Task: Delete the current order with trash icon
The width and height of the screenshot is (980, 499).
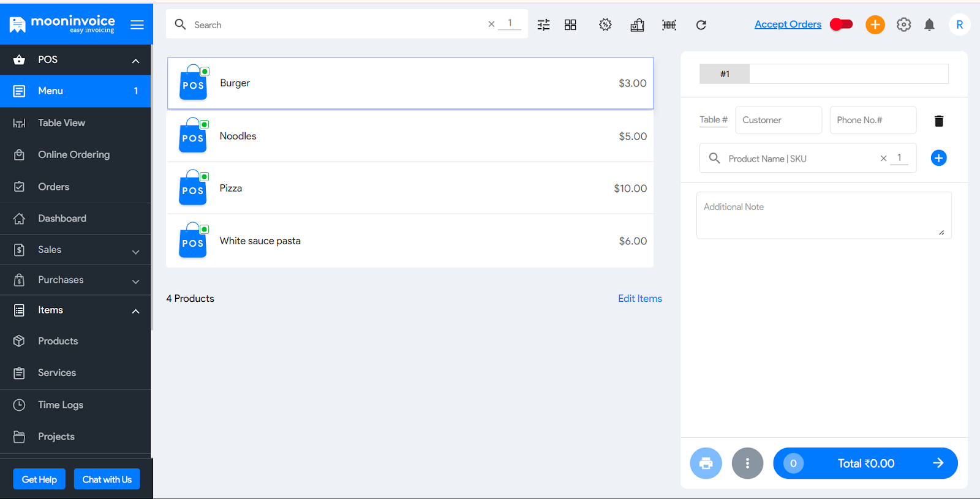Action: coord(938,121)
